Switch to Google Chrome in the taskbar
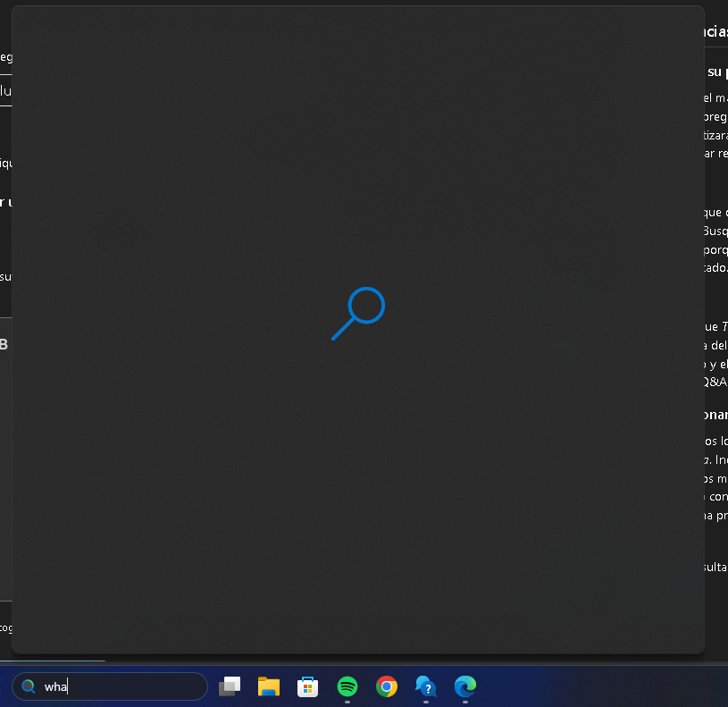 [x=386, y=686]
